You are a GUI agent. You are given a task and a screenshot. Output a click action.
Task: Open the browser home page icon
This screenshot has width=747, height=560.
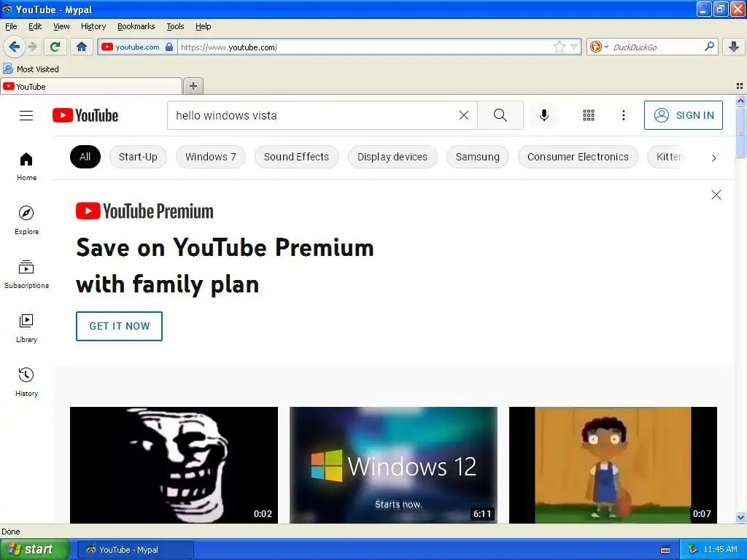pos(82,47)
